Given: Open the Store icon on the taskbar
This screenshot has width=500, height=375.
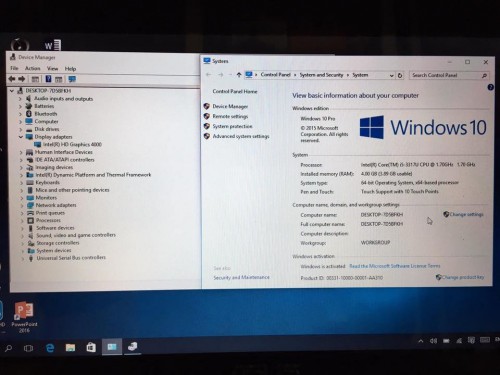Looking at the screenshot, I should (91, 347).
